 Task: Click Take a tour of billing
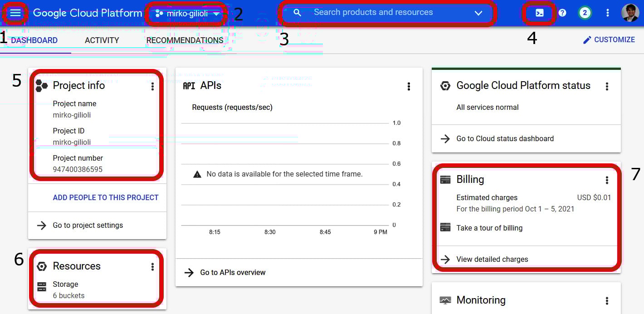489,228
